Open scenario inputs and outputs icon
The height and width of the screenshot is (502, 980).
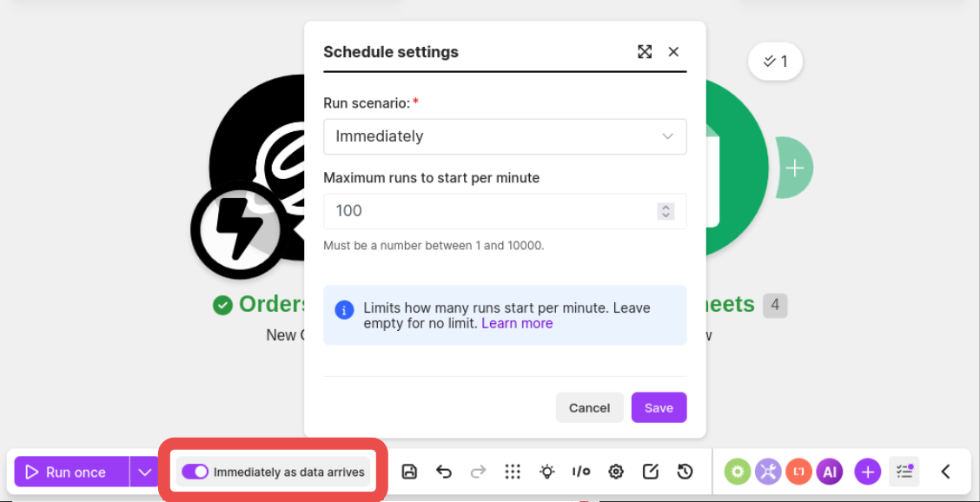(581, 472)
